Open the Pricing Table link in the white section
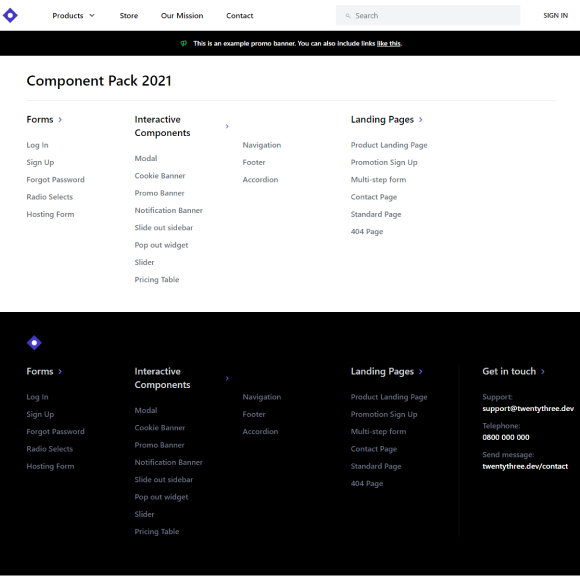 [157, 280]
